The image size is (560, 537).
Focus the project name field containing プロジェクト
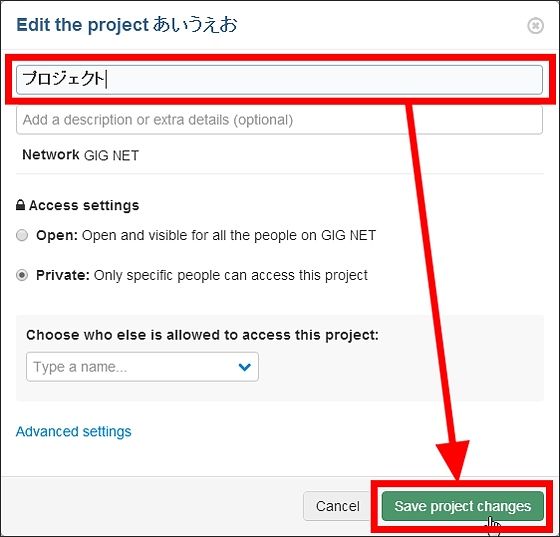point(279,80)
